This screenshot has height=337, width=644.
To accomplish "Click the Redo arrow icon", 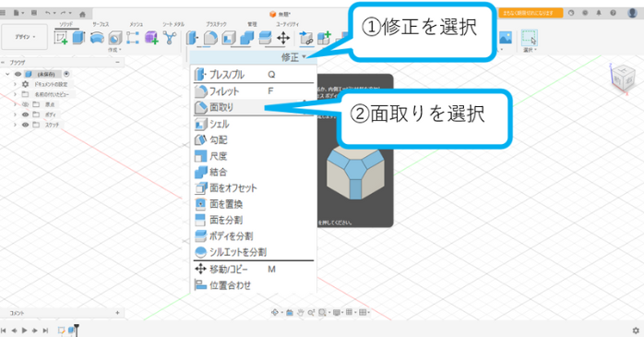I will (x=64, y=13).
